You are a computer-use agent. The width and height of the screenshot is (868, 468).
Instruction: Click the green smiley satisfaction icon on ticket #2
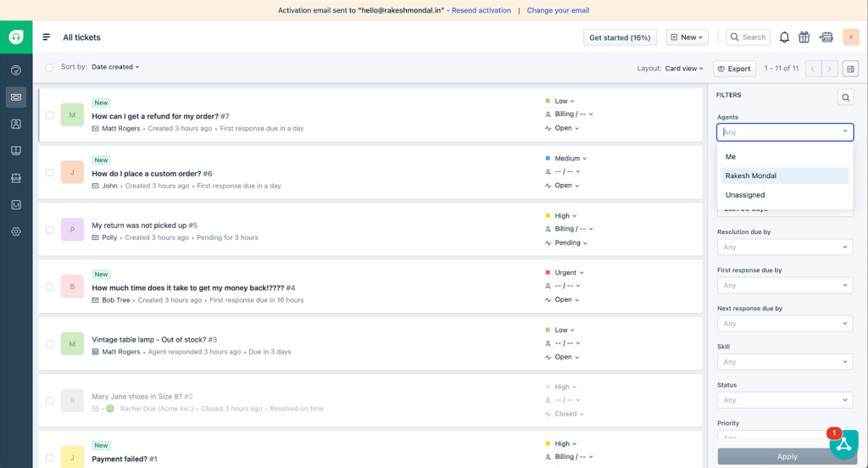(x=109, y=409)
